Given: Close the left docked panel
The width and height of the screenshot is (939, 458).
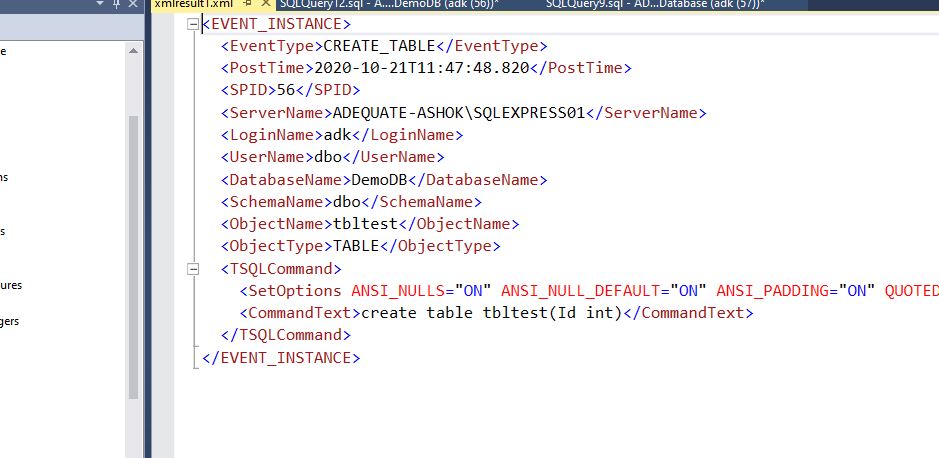Looking at the screenshot, I should point(133,4).
